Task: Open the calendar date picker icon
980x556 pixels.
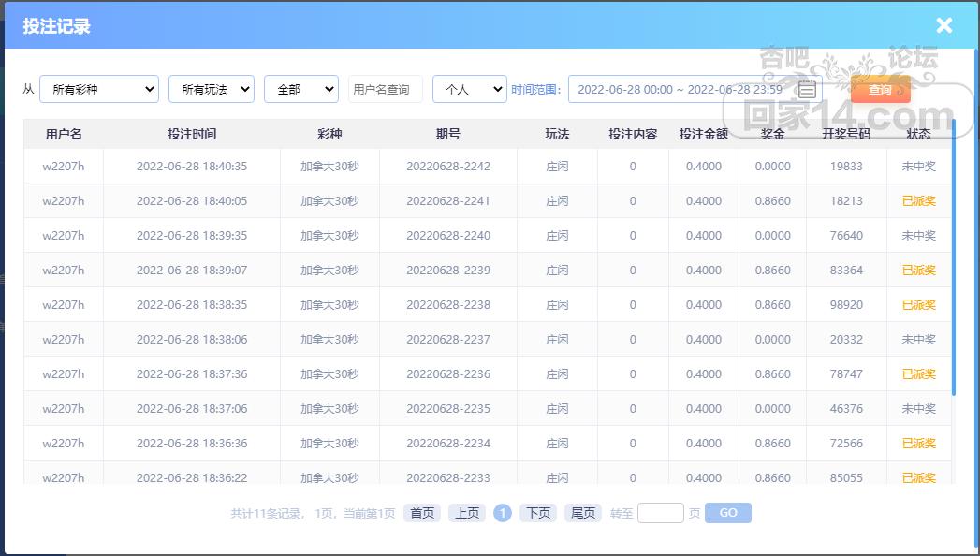Action: [807, 90]
